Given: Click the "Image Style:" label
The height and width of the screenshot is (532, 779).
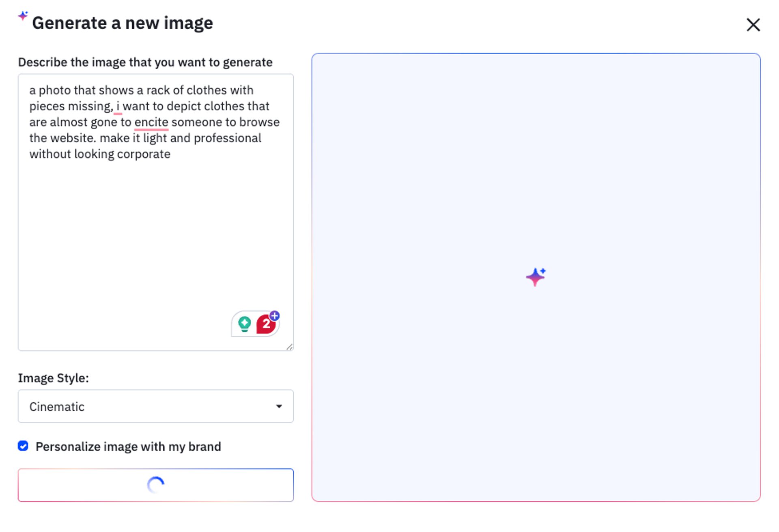Looking at the screenshot, I should (x=53, y=378).
